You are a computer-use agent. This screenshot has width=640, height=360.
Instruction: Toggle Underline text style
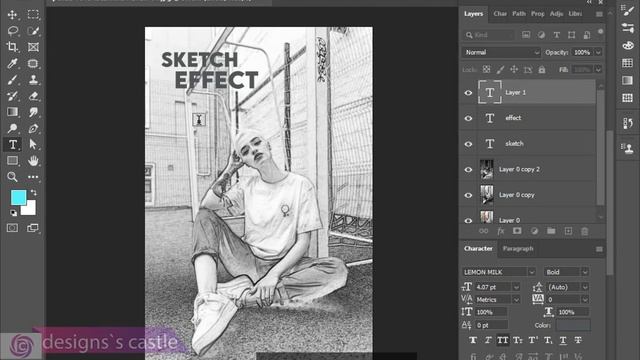(x=563, y=340)
